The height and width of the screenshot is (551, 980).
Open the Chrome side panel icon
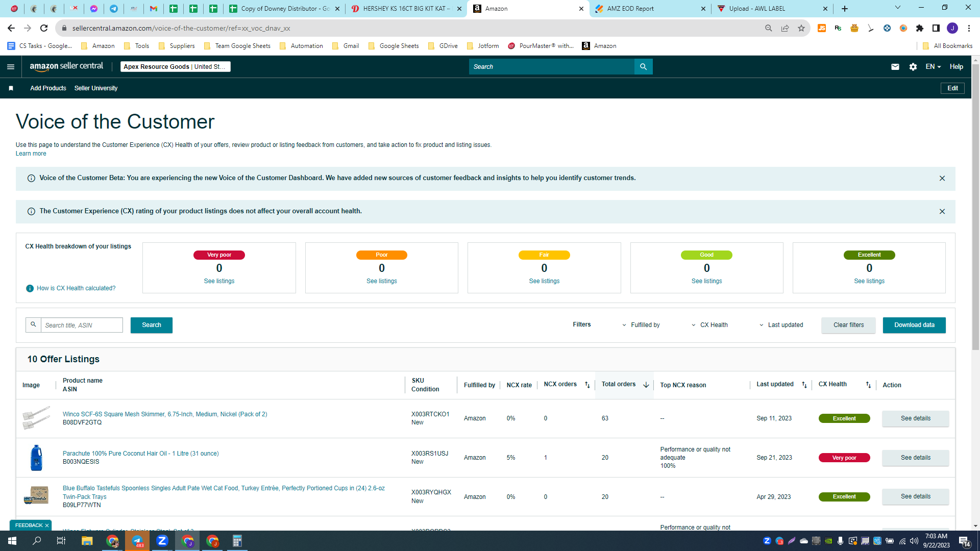[x=936, y=28]
